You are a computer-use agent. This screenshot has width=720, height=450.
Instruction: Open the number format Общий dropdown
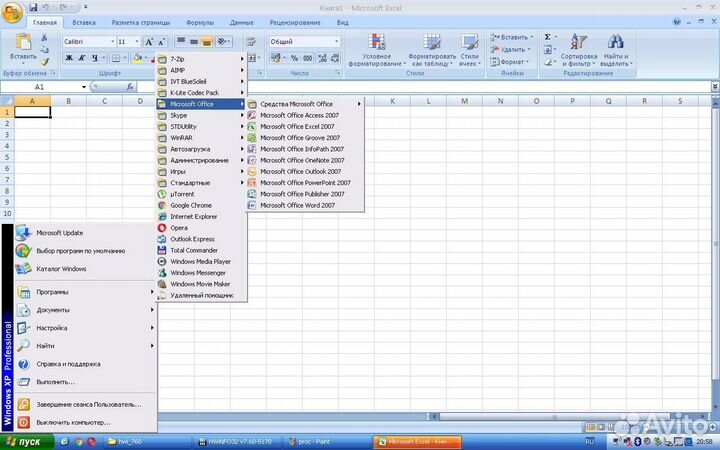[x=336, y=42]
